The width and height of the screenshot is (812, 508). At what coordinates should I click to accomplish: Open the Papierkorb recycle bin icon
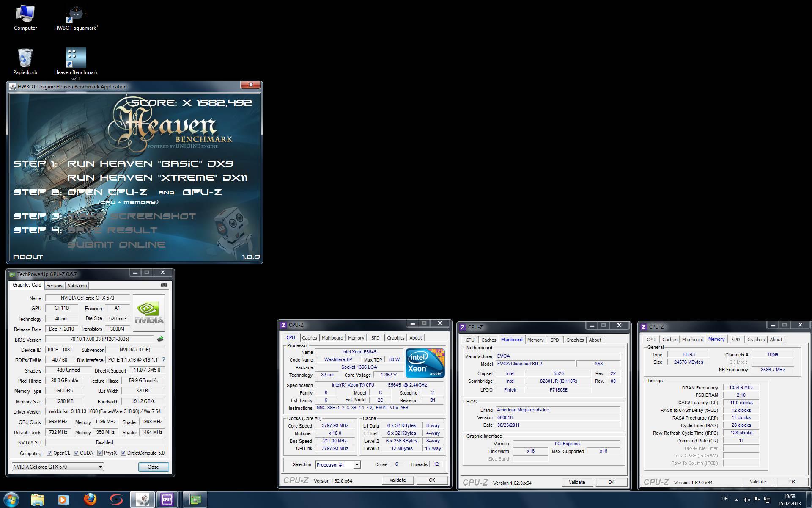click(25, 61)
